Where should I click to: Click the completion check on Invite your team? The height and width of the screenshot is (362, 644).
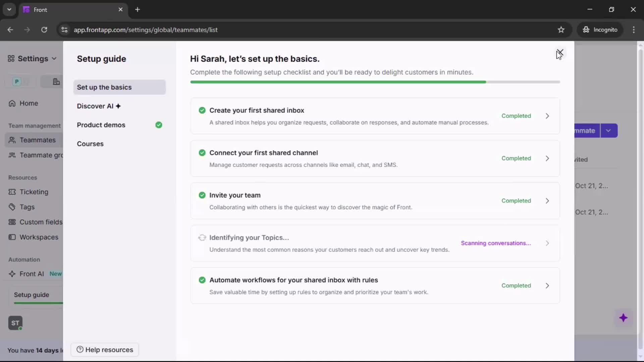point(202,195)
